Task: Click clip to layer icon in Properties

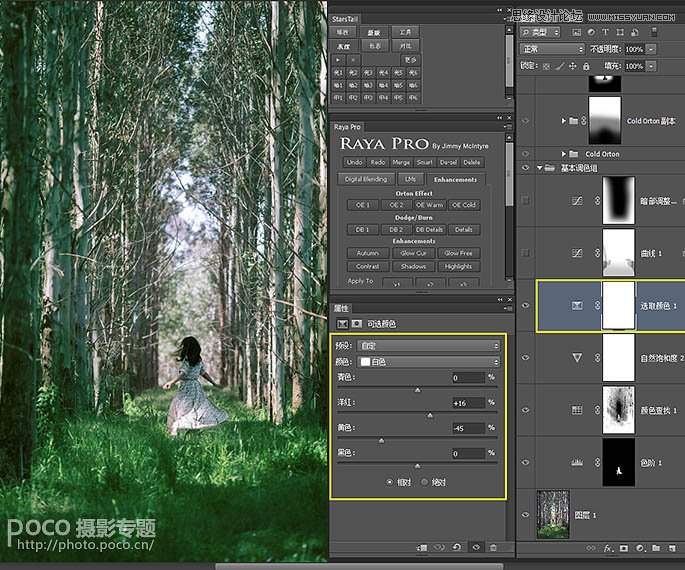Action: click(422, 547)
